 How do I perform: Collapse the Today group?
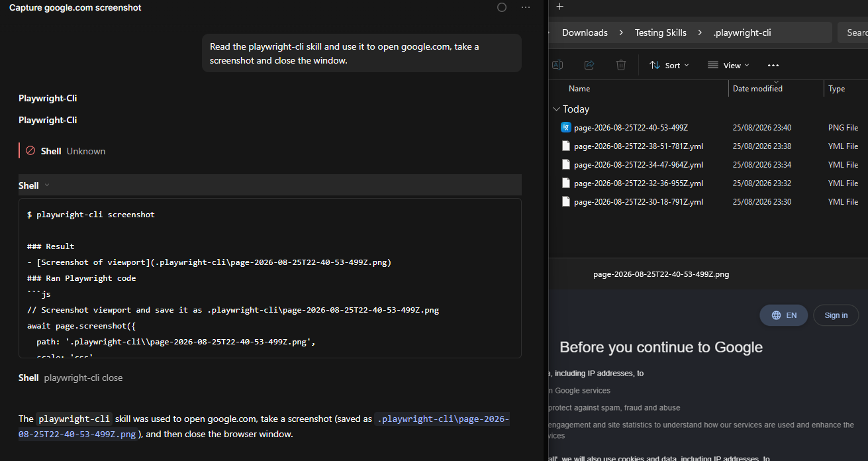556,109
